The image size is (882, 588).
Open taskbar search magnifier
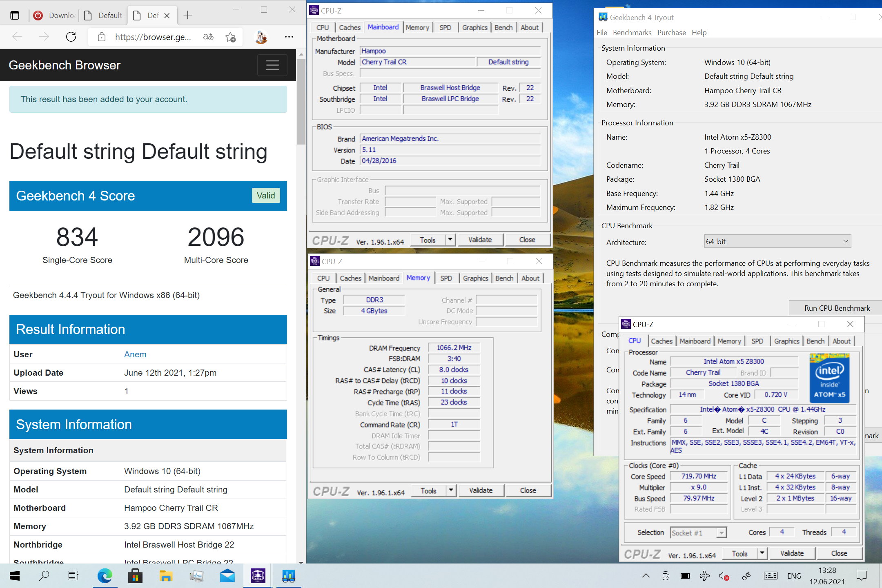pyautogui.click(x=44, y=576)
